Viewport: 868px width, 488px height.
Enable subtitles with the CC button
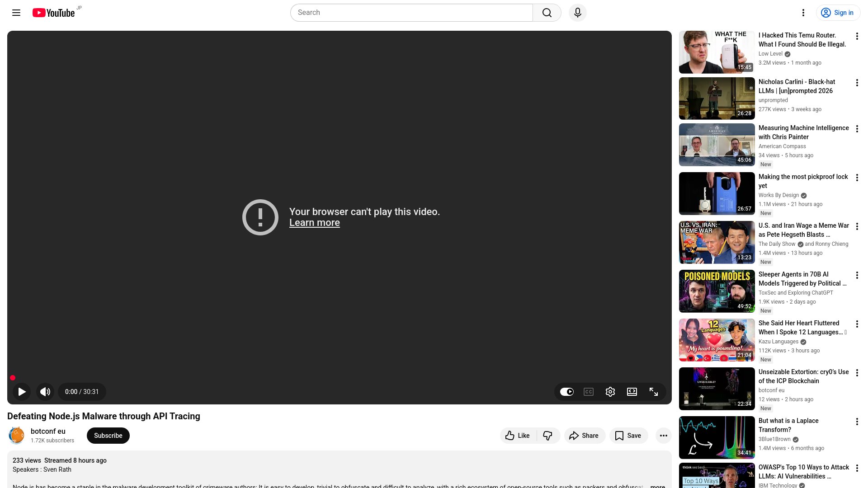pos(588,392)
